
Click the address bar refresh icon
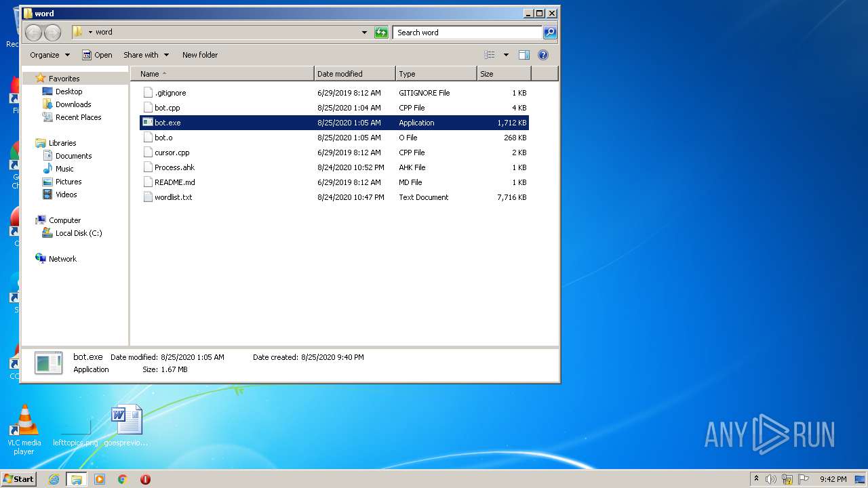click(381, 32)
